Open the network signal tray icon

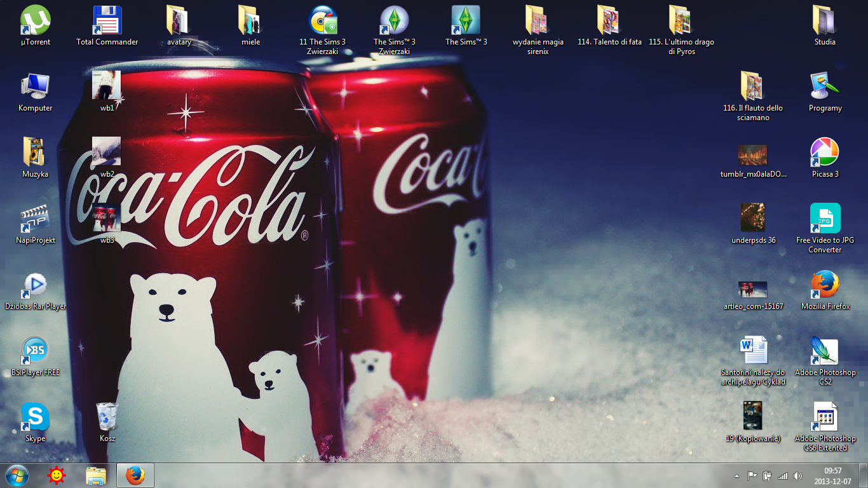[783, 476]
